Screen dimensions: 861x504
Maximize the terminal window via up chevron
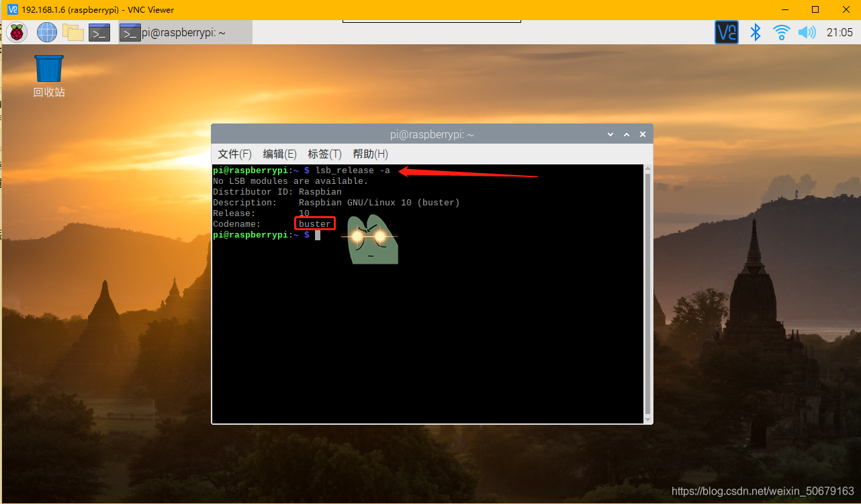pos(627,135)
